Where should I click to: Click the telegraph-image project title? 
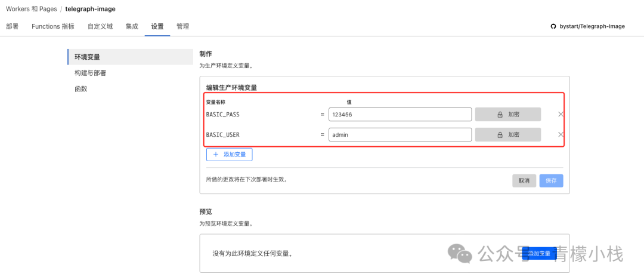point(91,8)
